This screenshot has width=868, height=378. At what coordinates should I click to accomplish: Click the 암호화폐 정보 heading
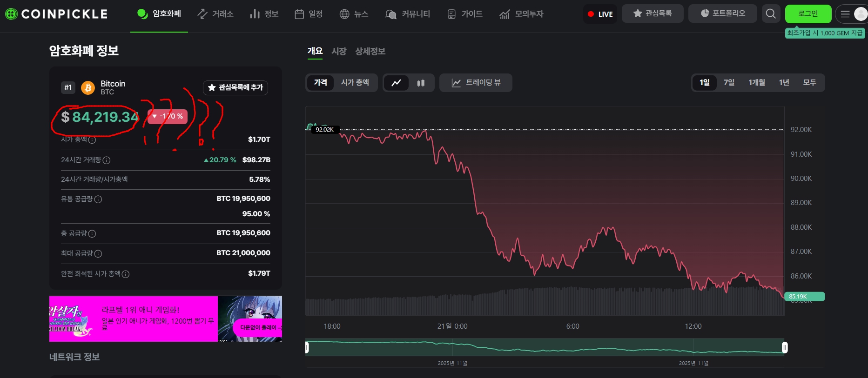tap(84, 51)
